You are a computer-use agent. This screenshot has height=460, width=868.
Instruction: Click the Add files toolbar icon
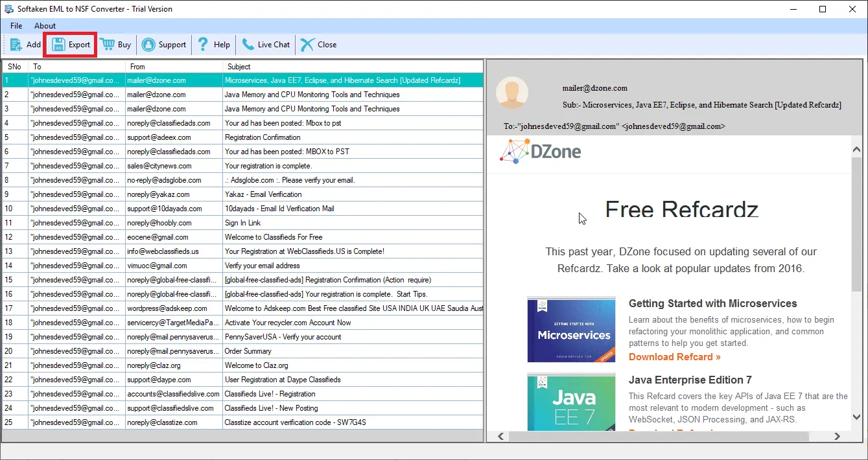(x=16, y=45)
